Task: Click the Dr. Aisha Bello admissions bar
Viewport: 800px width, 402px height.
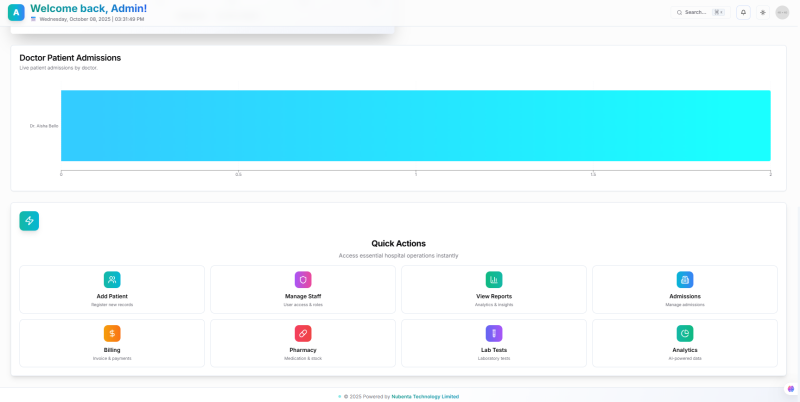Action: (x=415, y=126)
